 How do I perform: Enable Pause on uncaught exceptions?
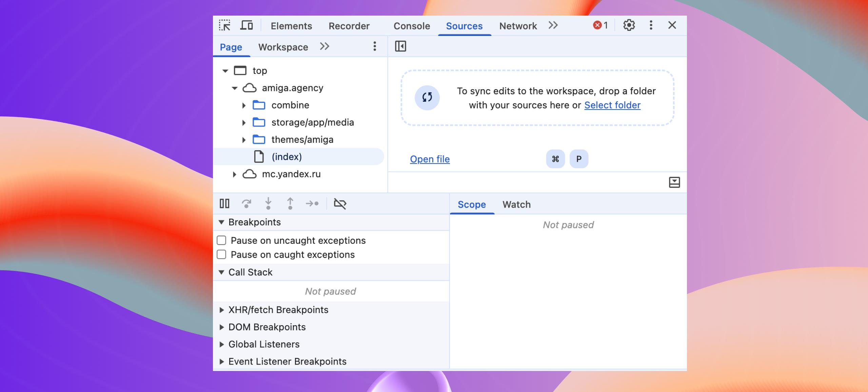coord(221,240)
